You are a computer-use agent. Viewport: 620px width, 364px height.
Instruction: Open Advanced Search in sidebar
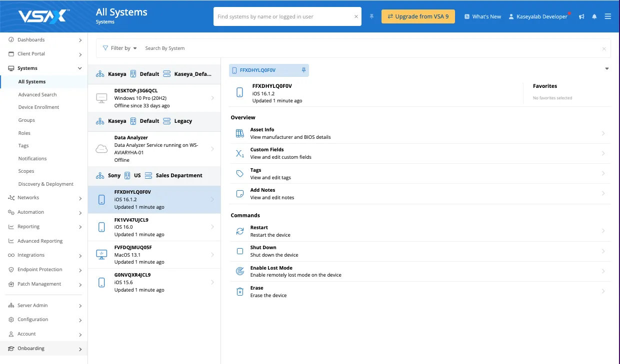coord(37,95)
